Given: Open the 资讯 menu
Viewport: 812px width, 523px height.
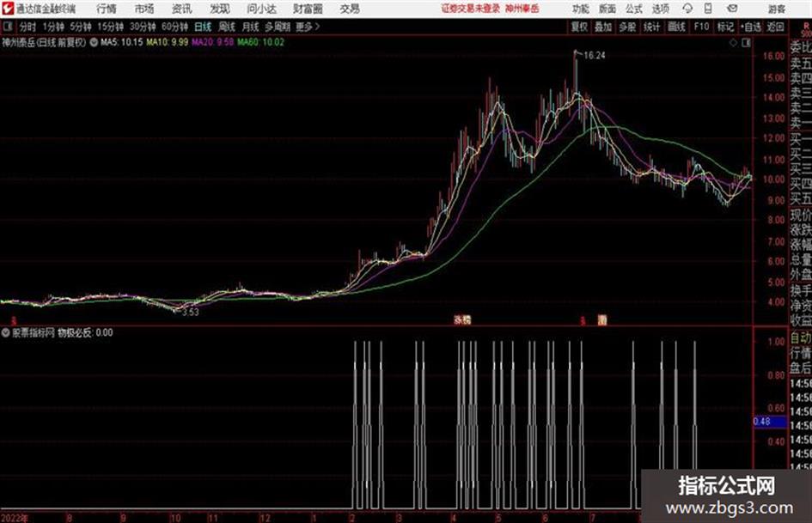Looking at the screenshot, I should coord(182,9).
